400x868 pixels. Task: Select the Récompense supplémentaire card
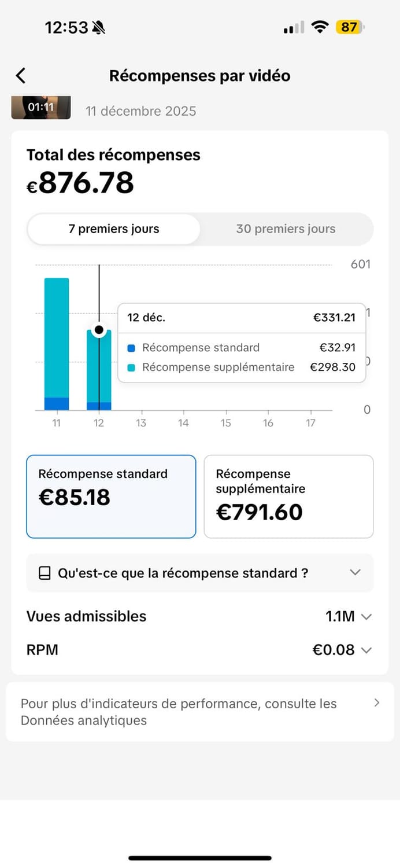point(288,496)
